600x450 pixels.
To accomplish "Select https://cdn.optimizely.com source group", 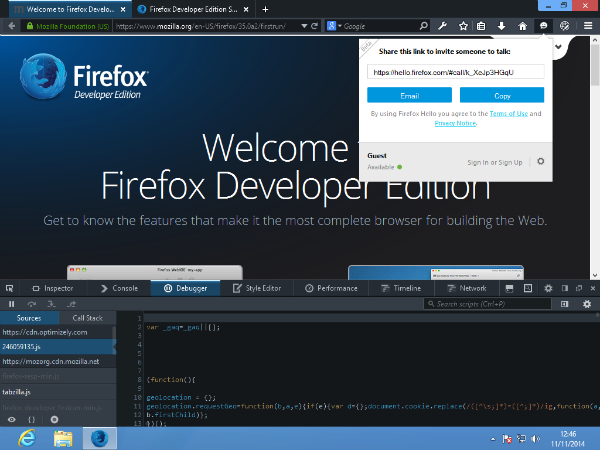I will tap(57, 332).
